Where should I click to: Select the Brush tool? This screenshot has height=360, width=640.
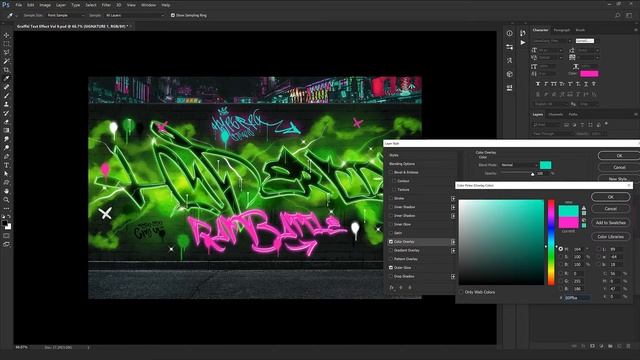click(x=7, y=96)
